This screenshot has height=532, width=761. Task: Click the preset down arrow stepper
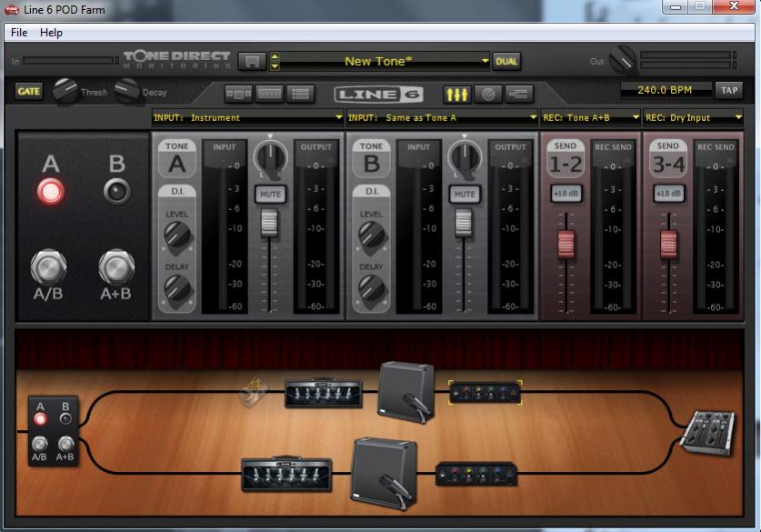tap(275, 66)
